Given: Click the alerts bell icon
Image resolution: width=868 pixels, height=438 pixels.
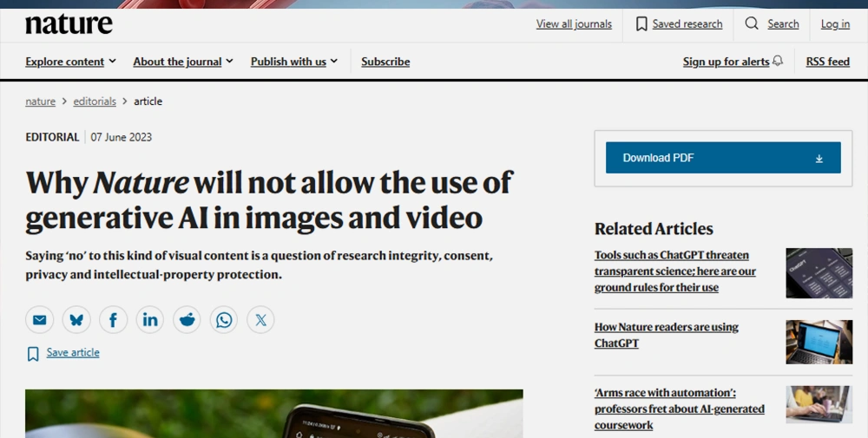Looking at the screenshot, I should (x=778, y=61).
